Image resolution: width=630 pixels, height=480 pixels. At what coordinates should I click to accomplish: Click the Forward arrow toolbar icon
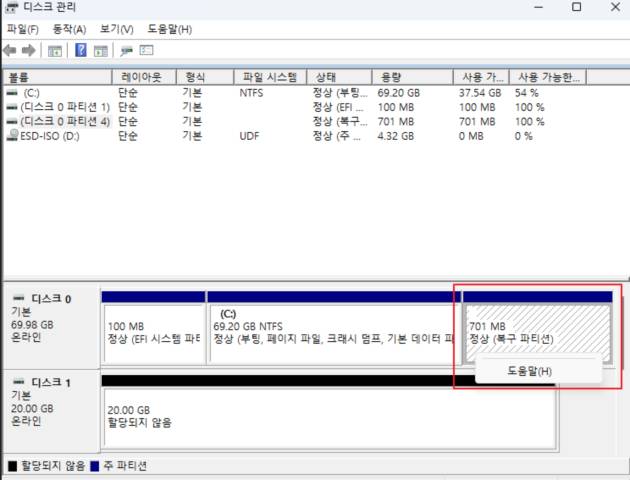pos(28,50)
